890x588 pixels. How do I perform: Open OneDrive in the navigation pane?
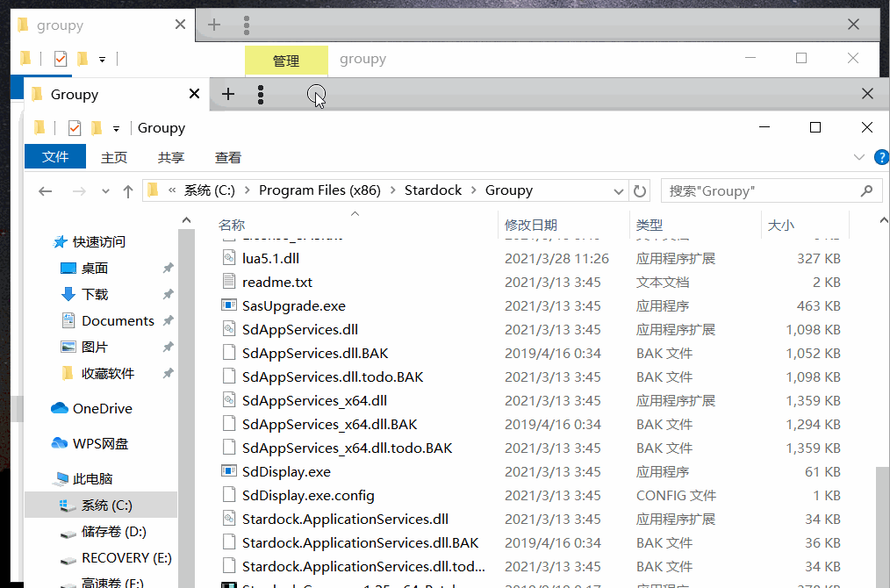102,408
